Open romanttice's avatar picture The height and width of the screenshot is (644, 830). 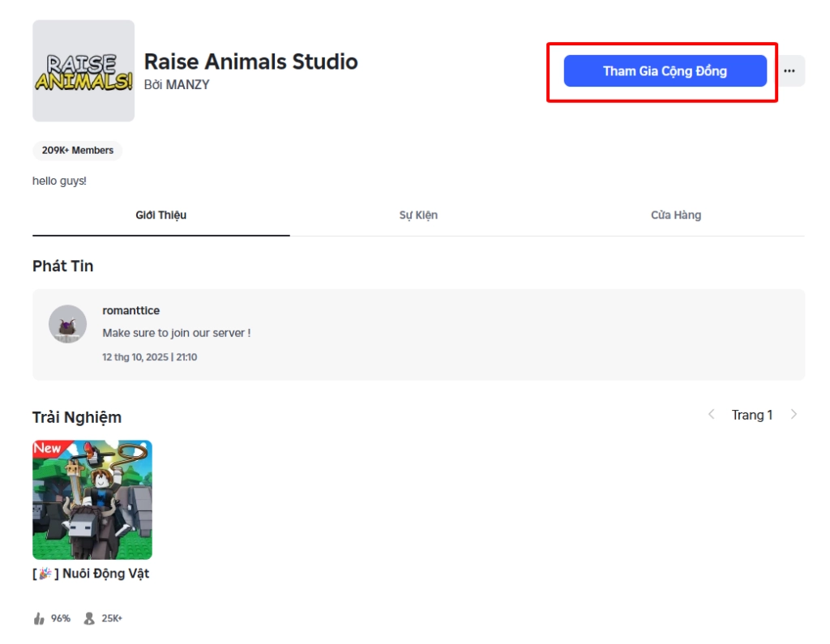click(64, 322)
